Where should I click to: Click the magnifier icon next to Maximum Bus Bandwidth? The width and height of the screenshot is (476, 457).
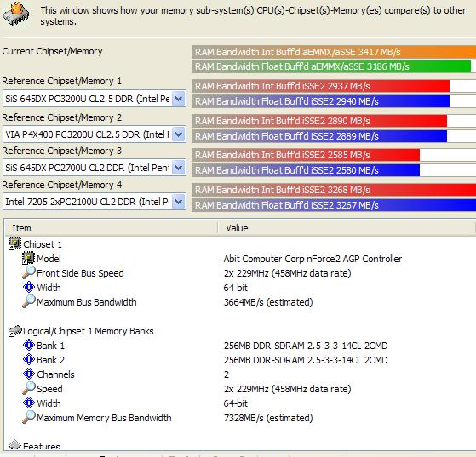(x=29, y=301)
